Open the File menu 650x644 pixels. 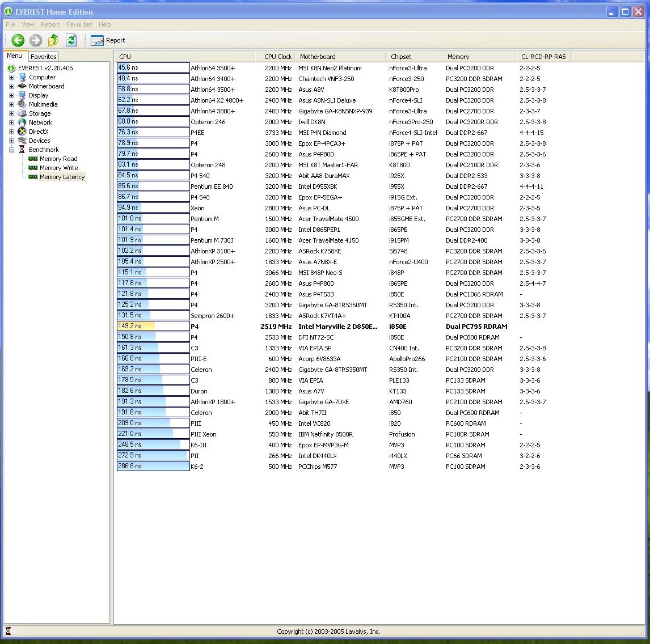(x=10, y=24)
